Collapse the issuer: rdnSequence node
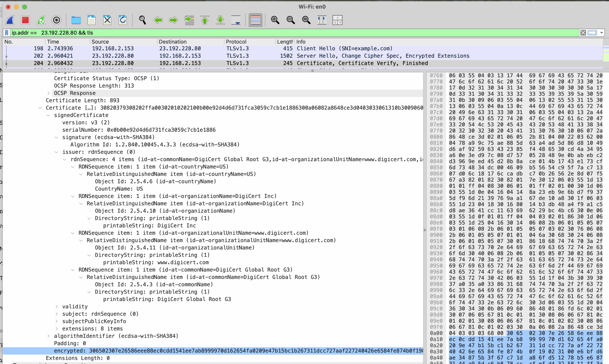The width and height of the screenshot is (609, 364). tap(56, 152)
